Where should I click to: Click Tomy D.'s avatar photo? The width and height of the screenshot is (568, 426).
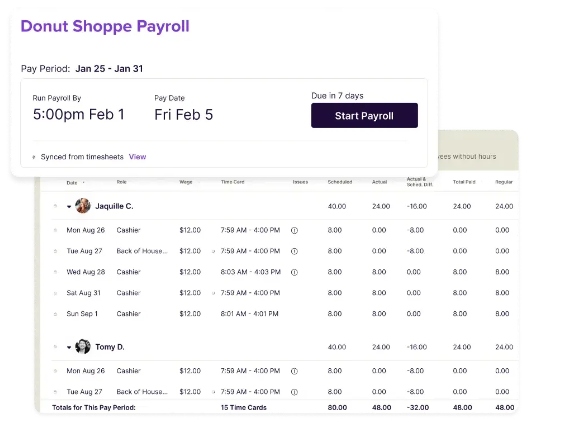pyautogui.click(x=83, y=347)
